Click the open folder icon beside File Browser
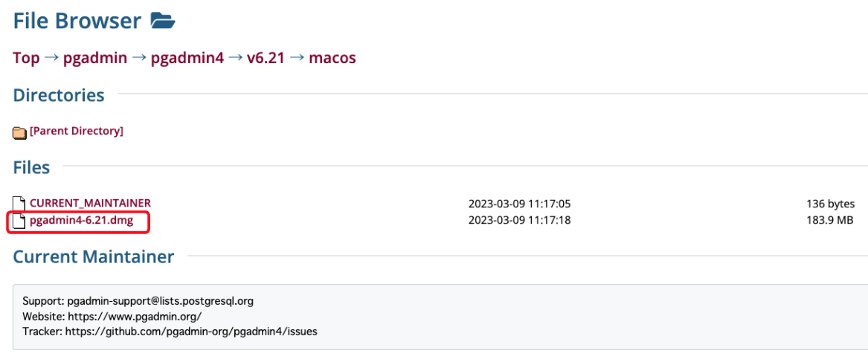 [x=163, y=21]
